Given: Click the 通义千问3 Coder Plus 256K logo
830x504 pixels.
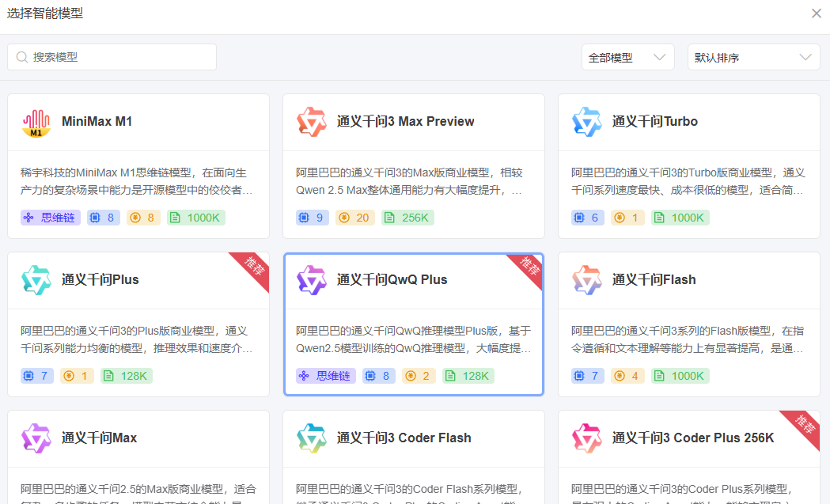Looking at the screenshot, I should 586,438.
